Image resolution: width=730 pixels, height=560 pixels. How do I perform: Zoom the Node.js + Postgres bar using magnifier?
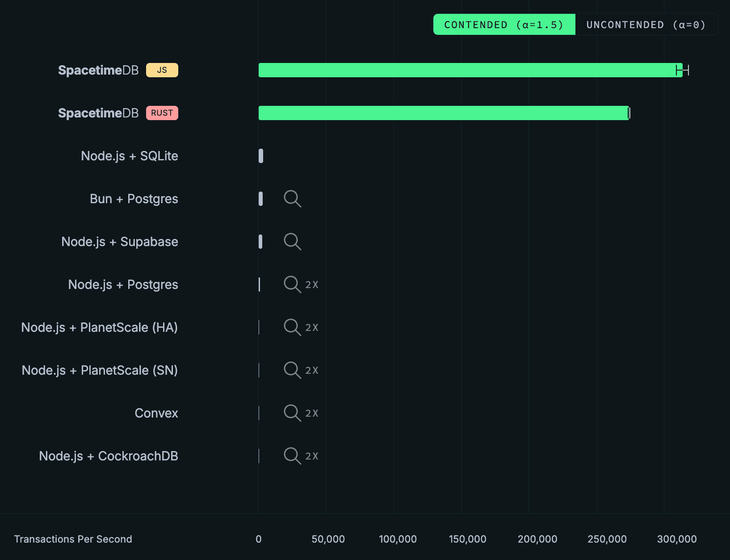[x=293, y=284]
